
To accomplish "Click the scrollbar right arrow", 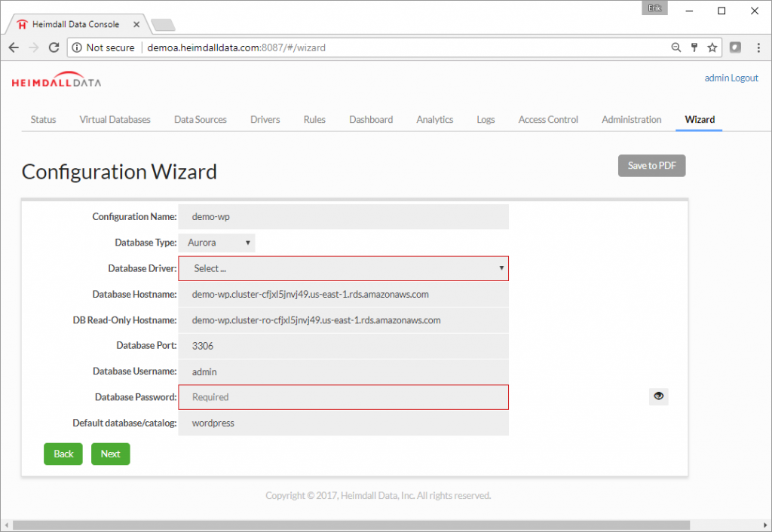I will point(764,525).
